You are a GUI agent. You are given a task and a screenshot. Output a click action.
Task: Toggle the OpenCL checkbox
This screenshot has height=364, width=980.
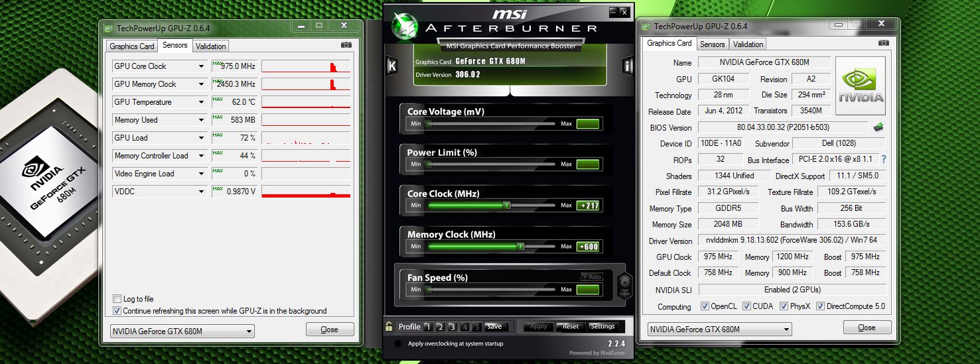(705, 306)
